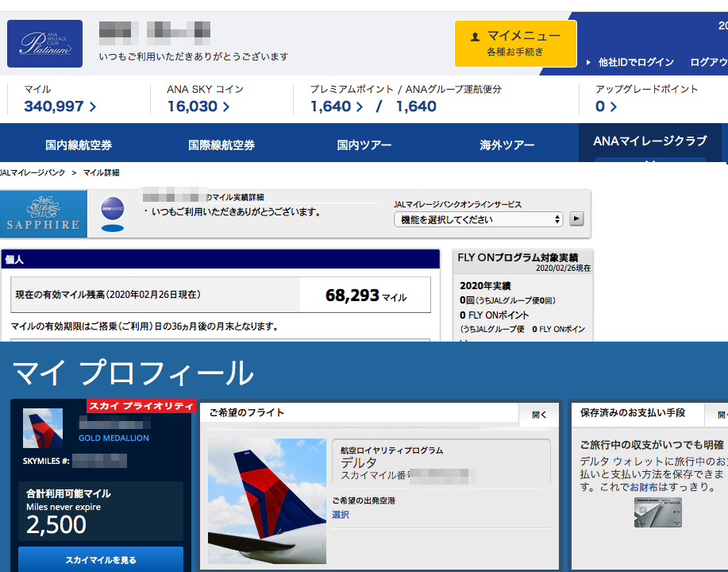Click the person icon in マイメニュー button
The image size is (728, 572).
pos(475,37)
